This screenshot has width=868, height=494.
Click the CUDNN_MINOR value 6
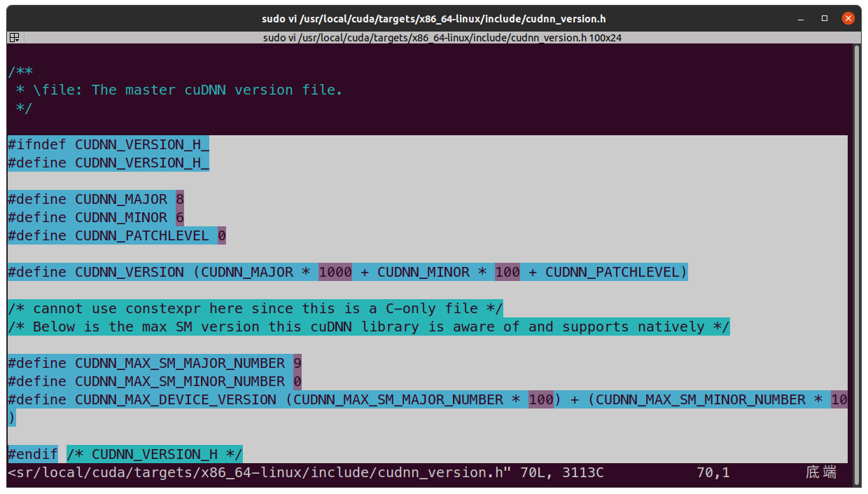coord(180,217)
